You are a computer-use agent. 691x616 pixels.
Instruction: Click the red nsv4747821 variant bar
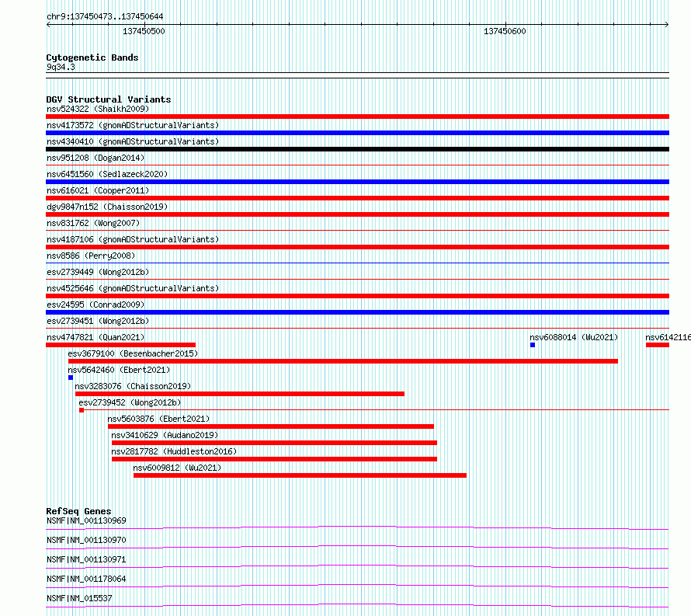pos(121,345)
